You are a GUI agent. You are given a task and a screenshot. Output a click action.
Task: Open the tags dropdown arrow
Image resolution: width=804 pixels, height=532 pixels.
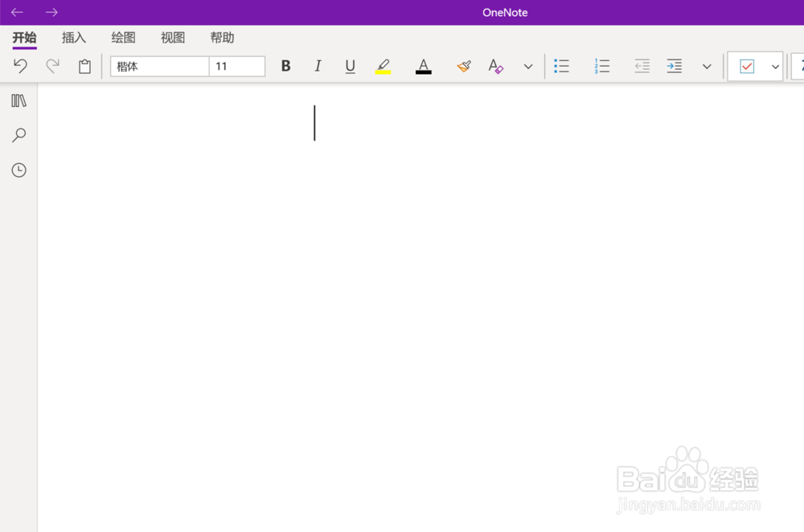coord(775,67)
